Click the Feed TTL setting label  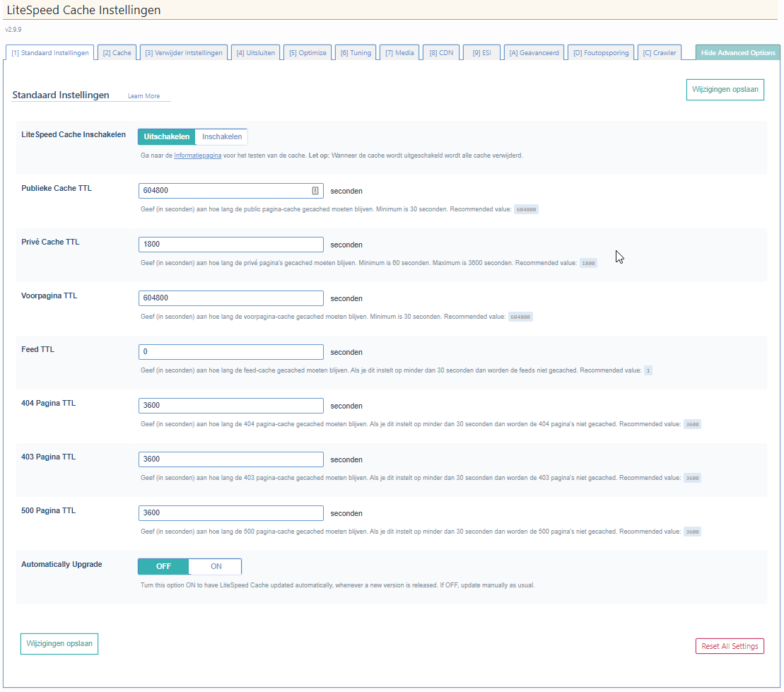click(37, 349)
